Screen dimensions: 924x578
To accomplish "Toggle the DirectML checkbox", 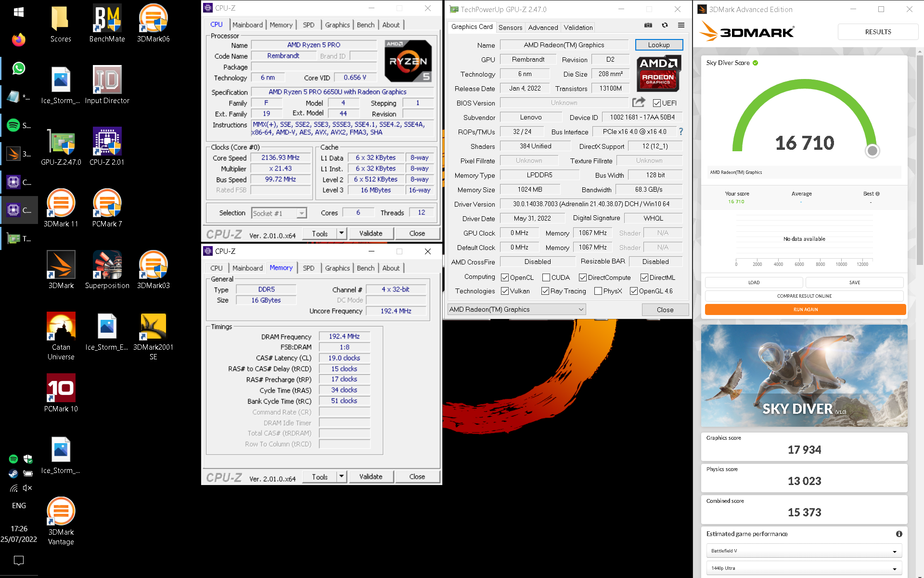I will point(644,277).
